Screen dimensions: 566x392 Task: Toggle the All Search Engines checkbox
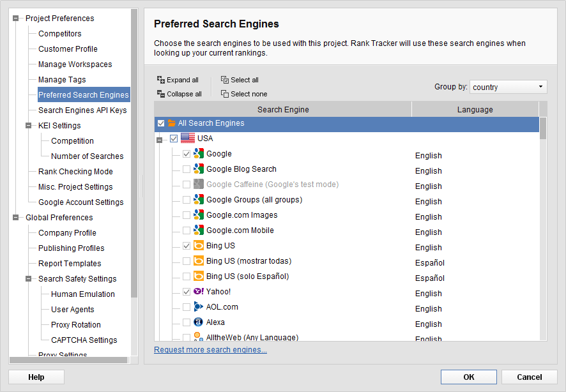tap(161, 123)
